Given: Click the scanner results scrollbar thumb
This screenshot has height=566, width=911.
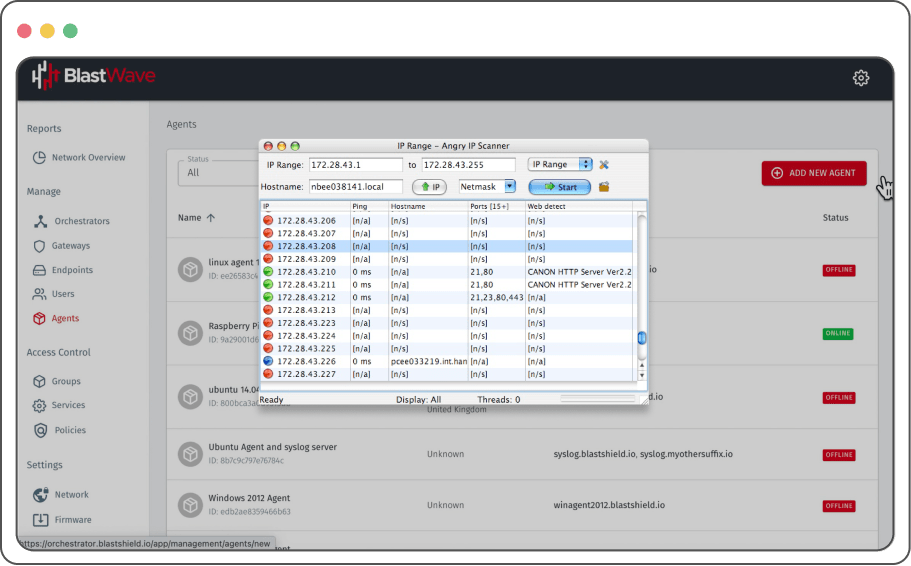Looking at the screenshot, I should (x=641, y=338).
